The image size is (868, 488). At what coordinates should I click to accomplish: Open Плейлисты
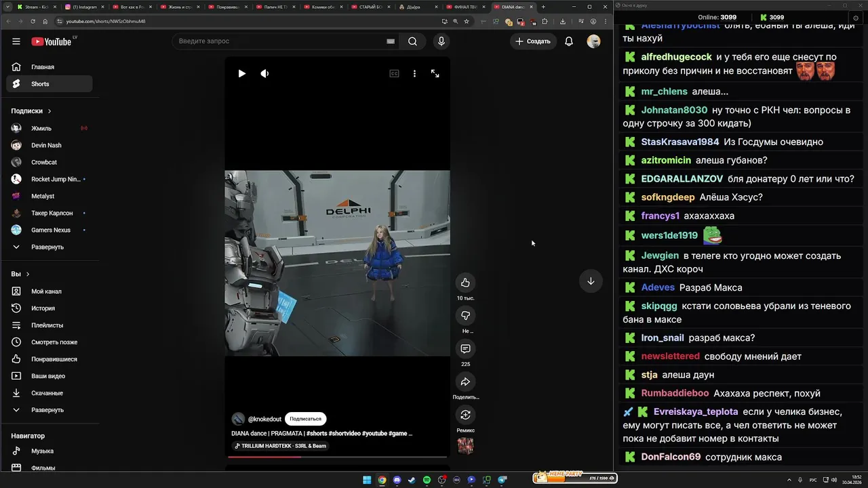pyautogui.click(x=50, y=325)
